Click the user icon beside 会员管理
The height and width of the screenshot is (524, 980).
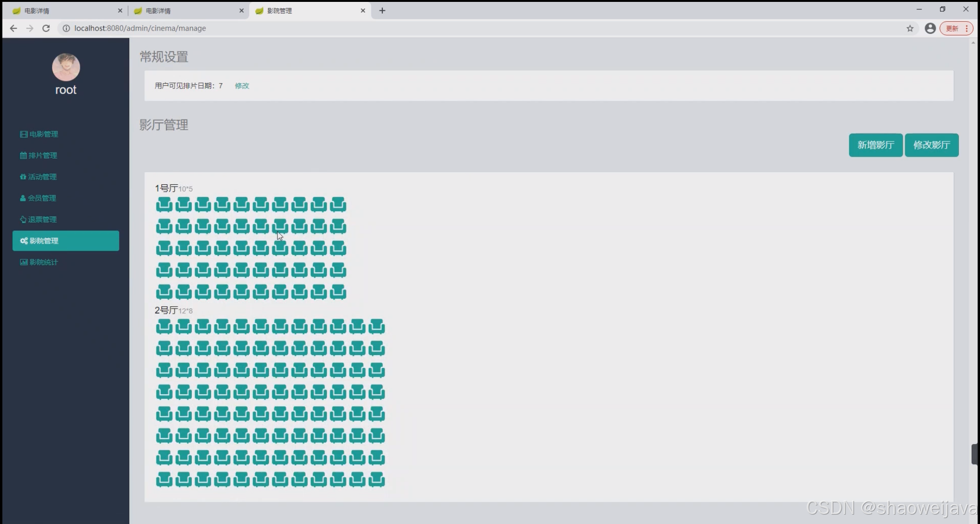click(23, 198)
